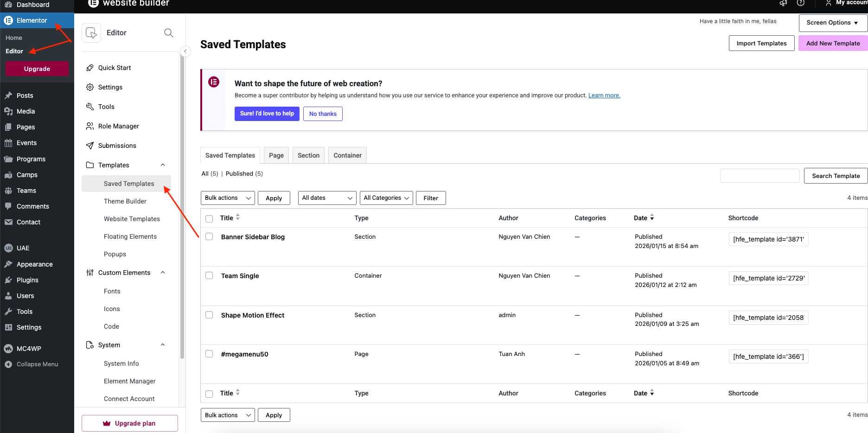
Task: Tick the #megamenu50 row checkbox
Action: pos(209,354)
